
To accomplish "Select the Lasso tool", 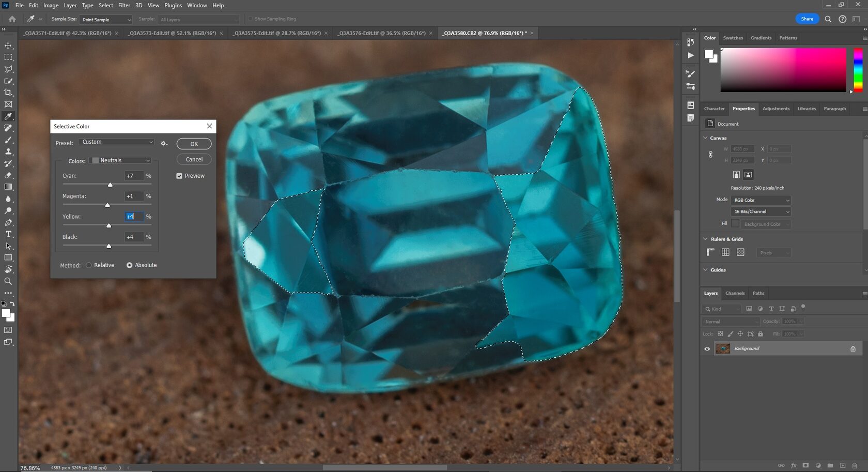I will 8,69.
